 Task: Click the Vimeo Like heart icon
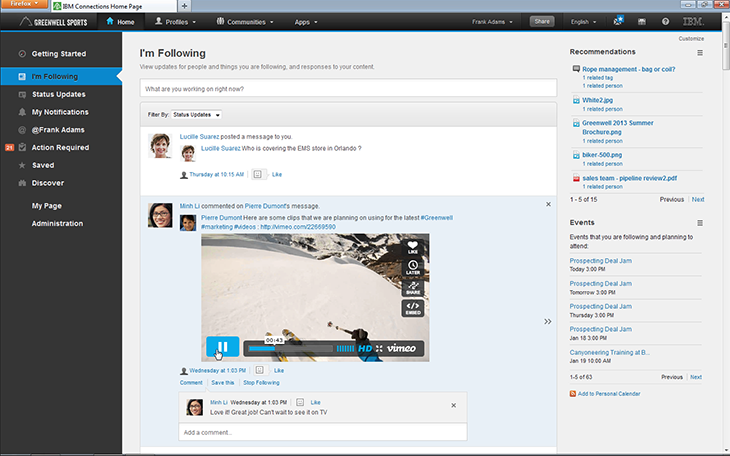(x=413, y=248)
